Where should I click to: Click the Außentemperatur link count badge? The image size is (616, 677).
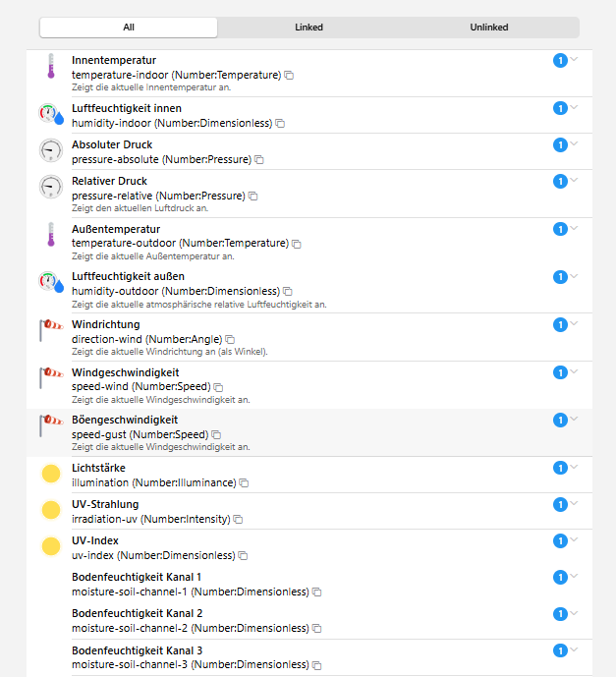coord(560,229)
